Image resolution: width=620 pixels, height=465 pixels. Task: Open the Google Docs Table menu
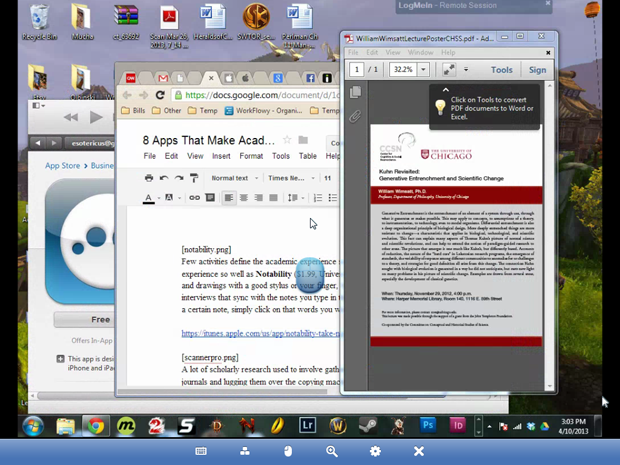[308, 156]
